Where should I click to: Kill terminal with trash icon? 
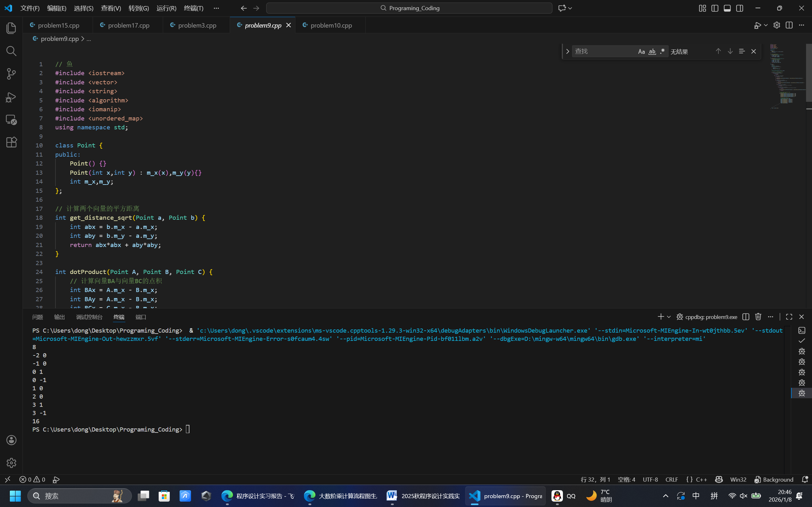[758, 317]
